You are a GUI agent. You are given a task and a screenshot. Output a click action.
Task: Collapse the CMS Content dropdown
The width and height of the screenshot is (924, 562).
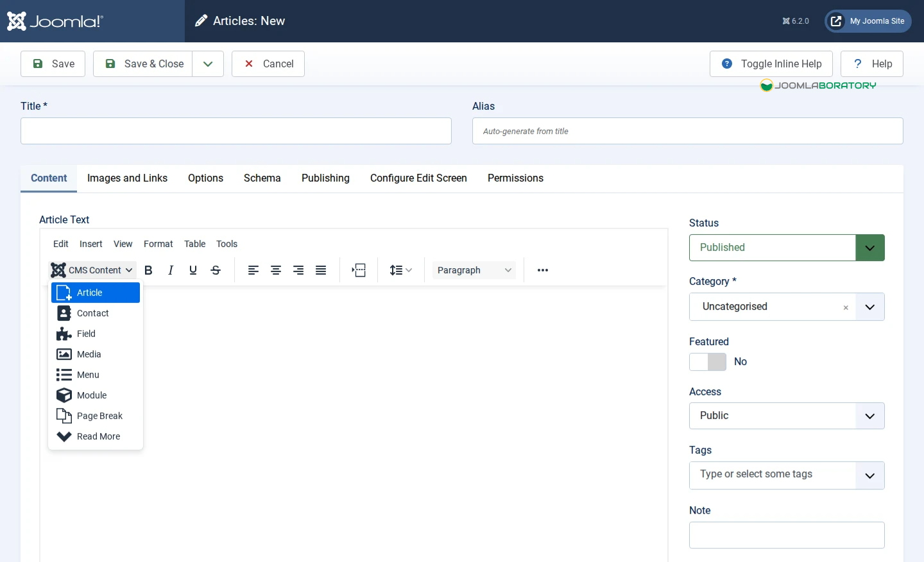click(92, 270)
